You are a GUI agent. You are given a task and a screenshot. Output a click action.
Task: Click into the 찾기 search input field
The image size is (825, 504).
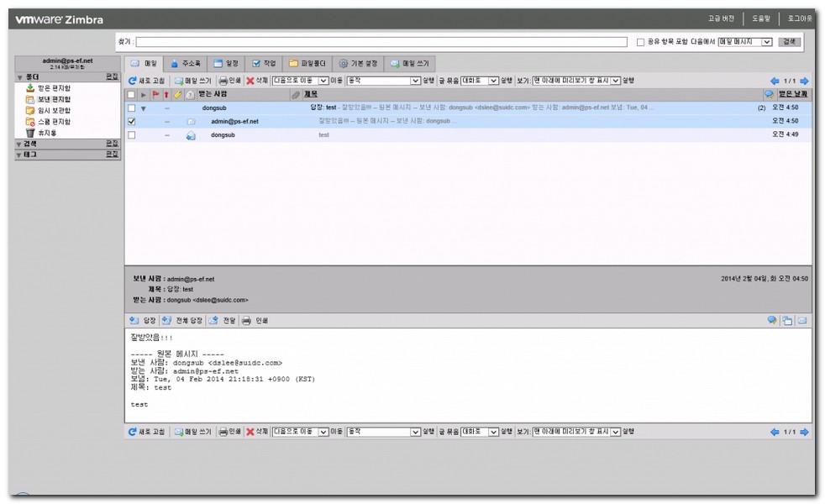[x=381, y=42]
